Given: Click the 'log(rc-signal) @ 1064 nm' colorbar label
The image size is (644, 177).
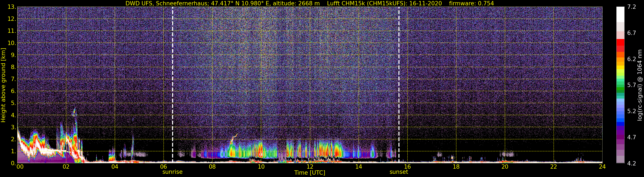Looking at the screenshot, I should 640,85.
